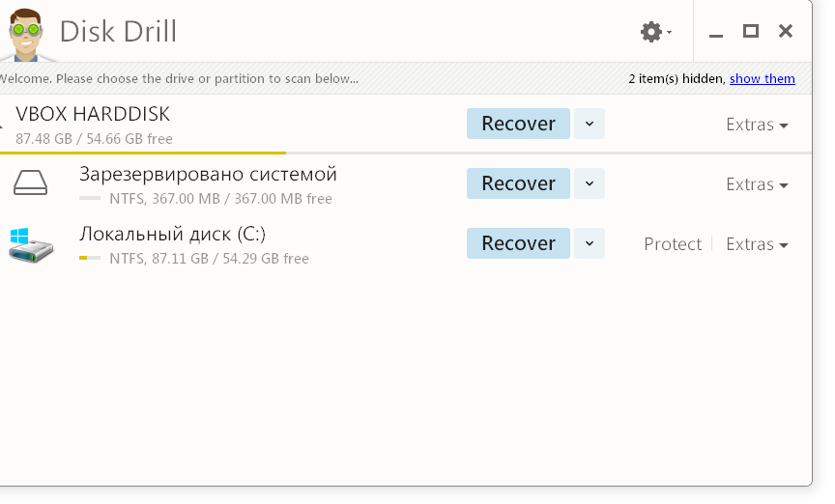Expand Recover options for Зарезервировано системой

(589, 183)
